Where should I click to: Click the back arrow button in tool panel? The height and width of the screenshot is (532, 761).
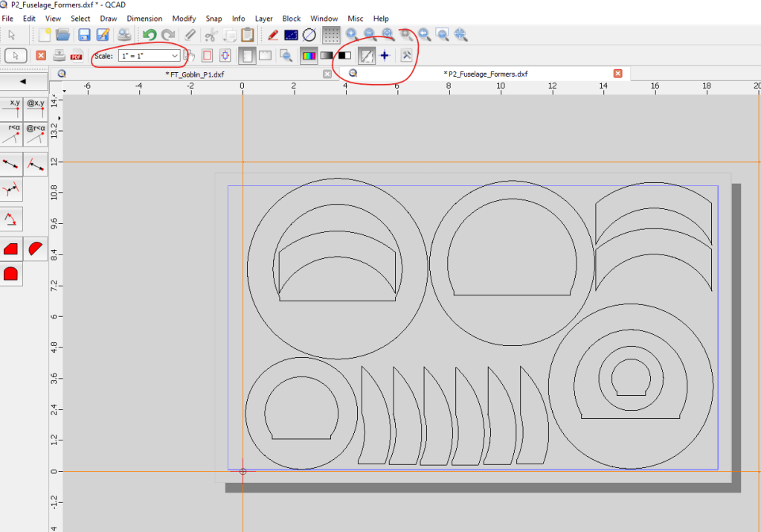pos(23,81)
